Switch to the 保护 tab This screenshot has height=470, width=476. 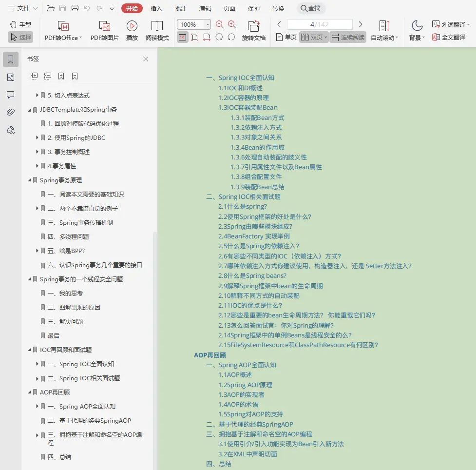pyautogui.click(x=253, y=8)
